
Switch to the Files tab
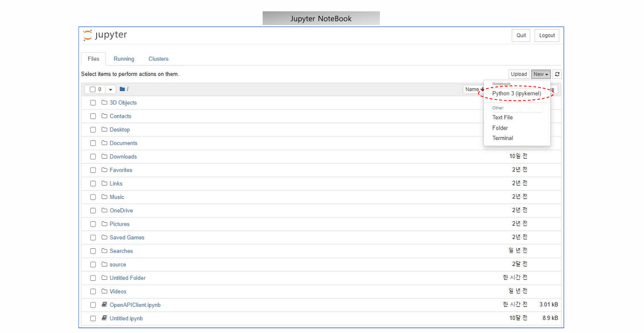click(94, 59)
